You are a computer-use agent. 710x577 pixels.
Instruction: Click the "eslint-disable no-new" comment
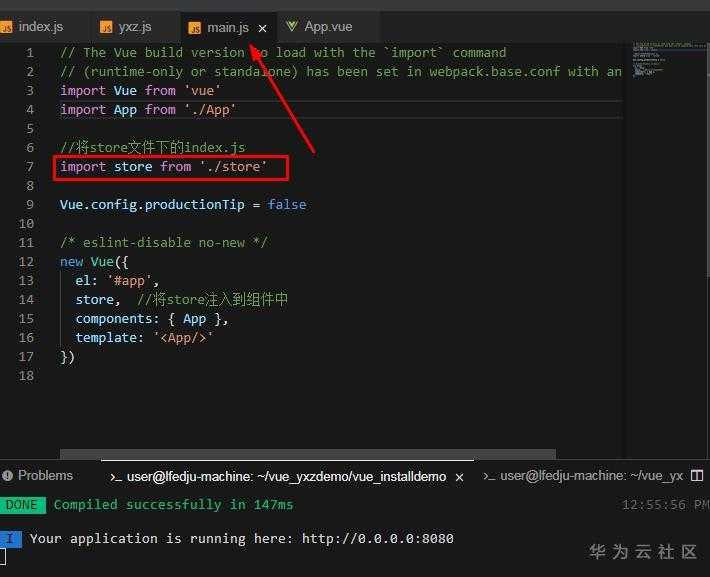pos(164,243)
